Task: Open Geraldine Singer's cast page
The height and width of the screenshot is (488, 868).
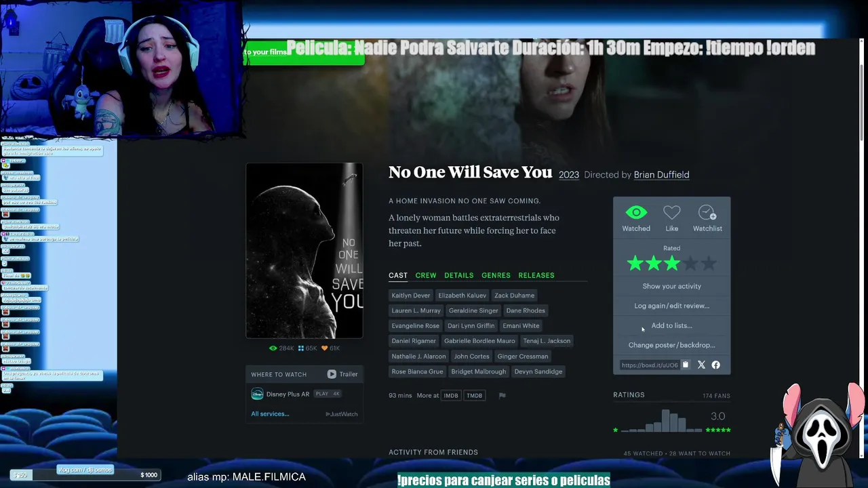Action: click(473, 310)
